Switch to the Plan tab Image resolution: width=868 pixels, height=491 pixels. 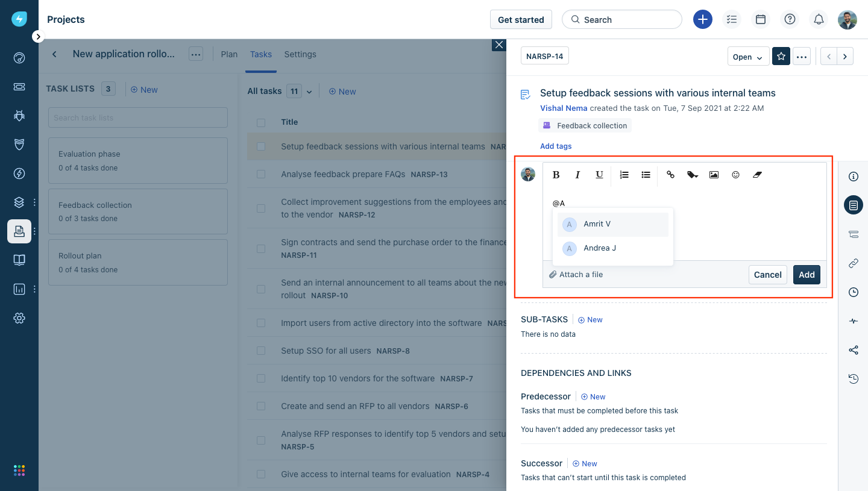pos(229,54)
